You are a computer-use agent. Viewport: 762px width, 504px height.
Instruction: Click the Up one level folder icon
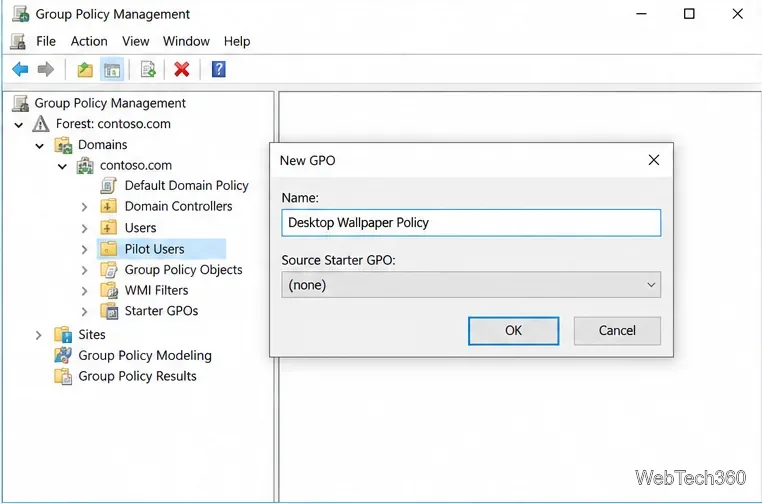click(85, 70)
